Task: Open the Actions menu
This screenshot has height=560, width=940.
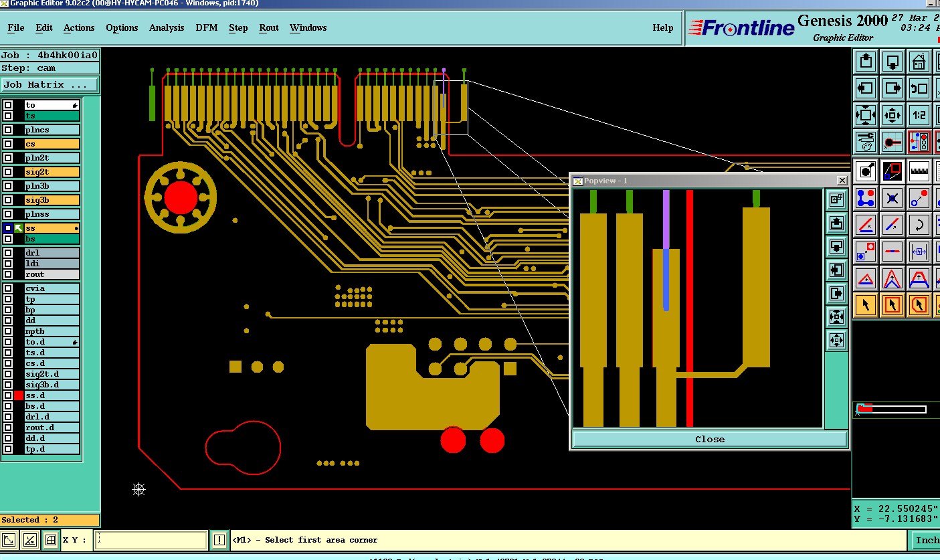Action: click(x=79, y=27)
